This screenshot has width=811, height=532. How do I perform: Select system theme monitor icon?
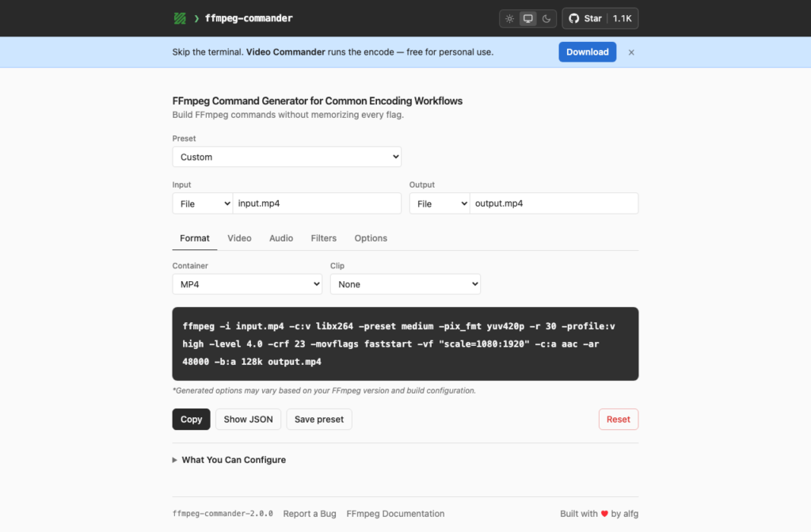527,19
